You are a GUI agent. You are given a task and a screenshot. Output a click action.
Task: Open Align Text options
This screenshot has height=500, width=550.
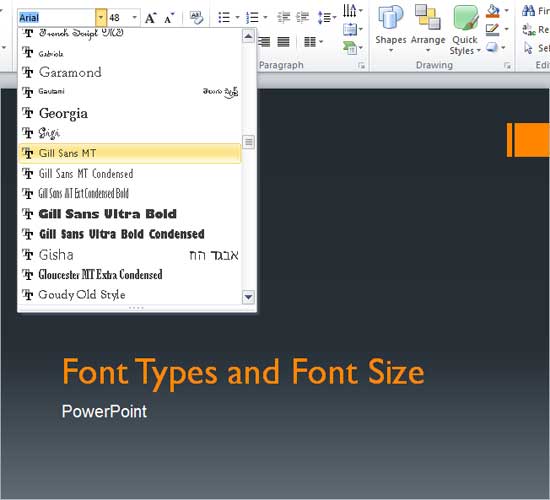[353, 29]
